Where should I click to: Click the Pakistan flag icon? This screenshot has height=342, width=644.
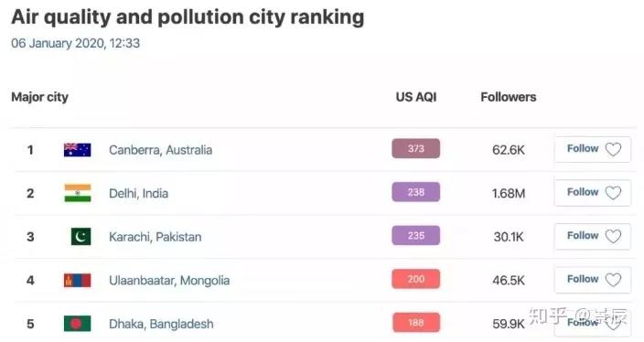click(x=80, y=237)
